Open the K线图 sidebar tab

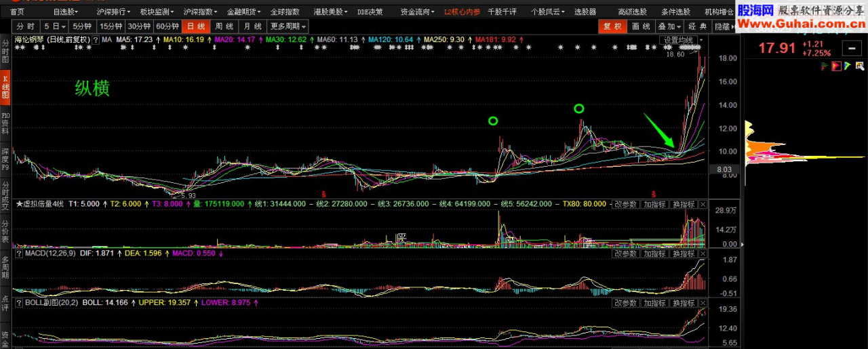[x=5, y=88]
